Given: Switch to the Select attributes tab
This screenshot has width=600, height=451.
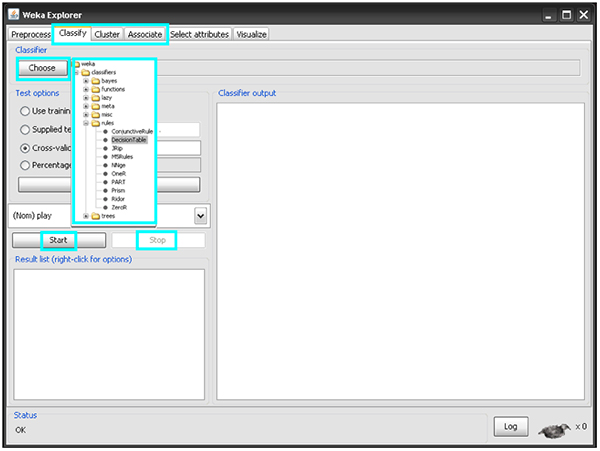Looking at the screenshot, I should pyautogui.click(x=199, y=34).
